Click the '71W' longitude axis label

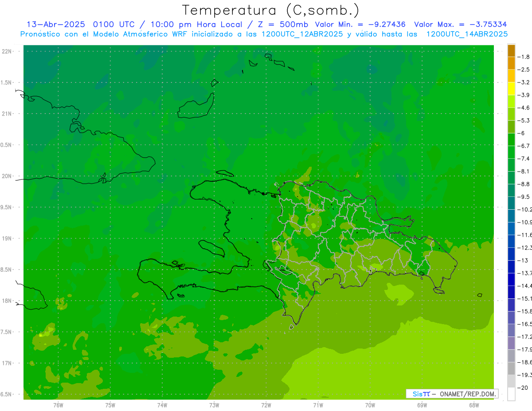[318, 405]
